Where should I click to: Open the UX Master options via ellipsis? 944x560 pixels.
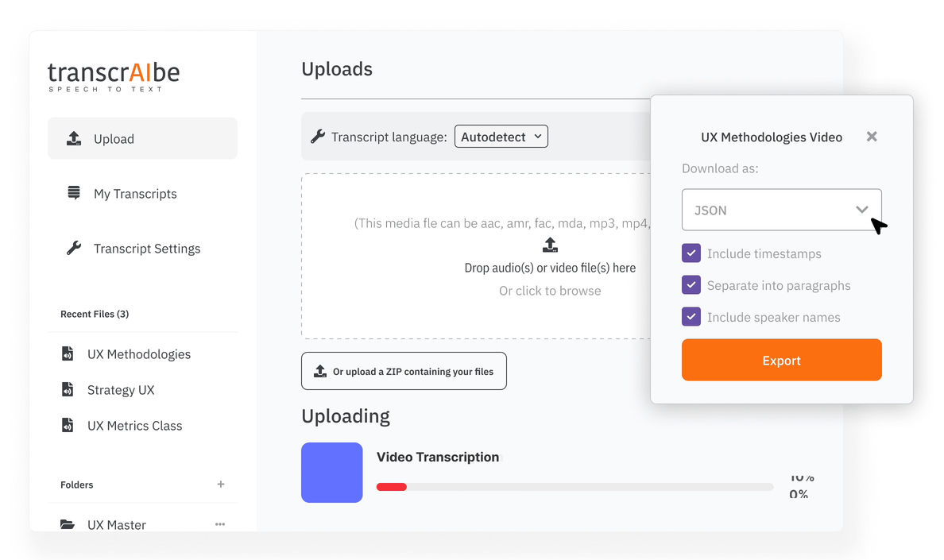[x=220, y=523]
